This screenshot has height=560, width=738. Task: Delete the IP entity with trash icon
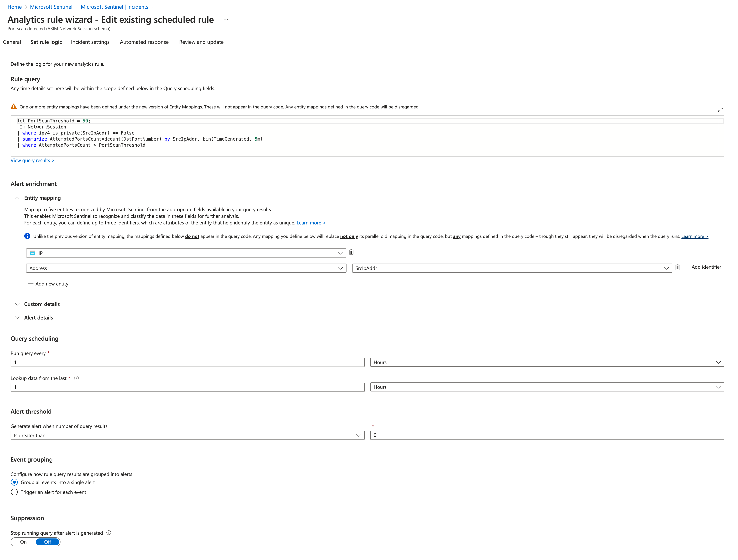pyautogui.click(x=351, y=252)
